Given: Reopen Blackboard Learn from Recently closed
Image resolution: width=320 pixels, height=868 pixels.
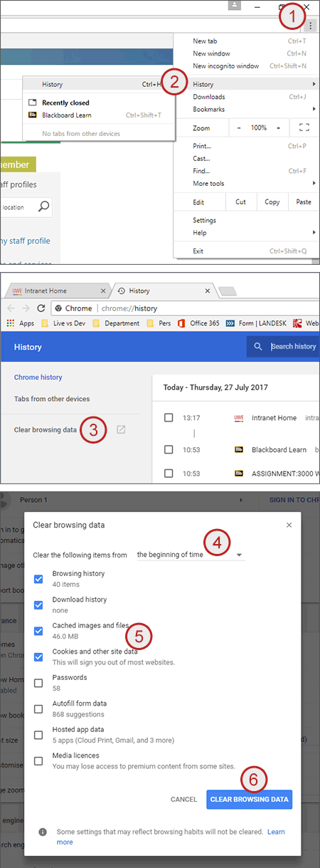Looking at the screenshot, I should [x=98, y=115].
